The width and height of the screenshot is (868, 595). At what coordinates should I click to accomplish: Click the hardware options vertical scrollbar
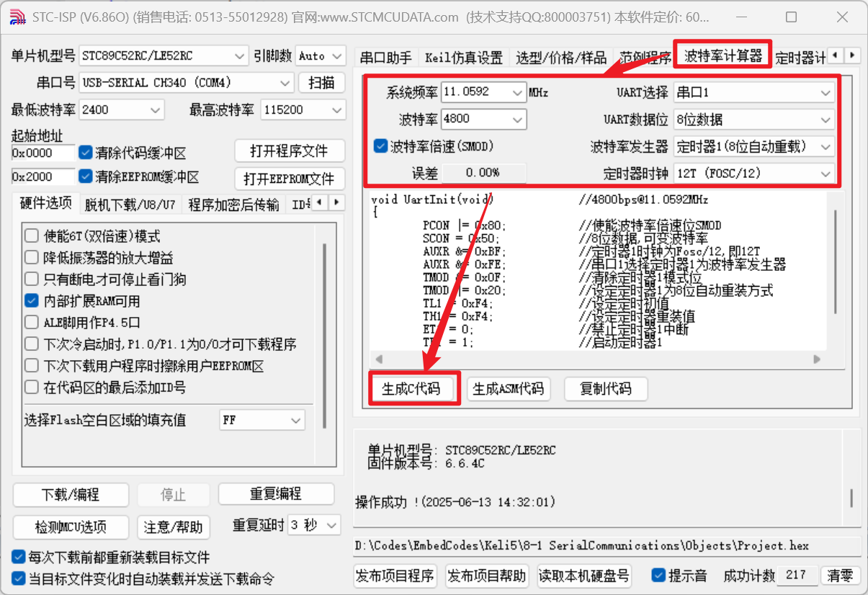[325, 335]
